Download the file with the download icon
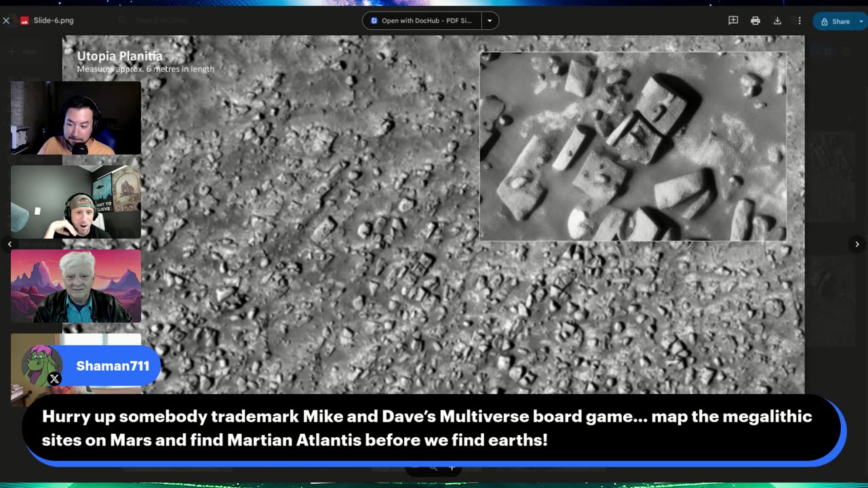The height and width of the screenshot is (488, 868). [777, 21]
